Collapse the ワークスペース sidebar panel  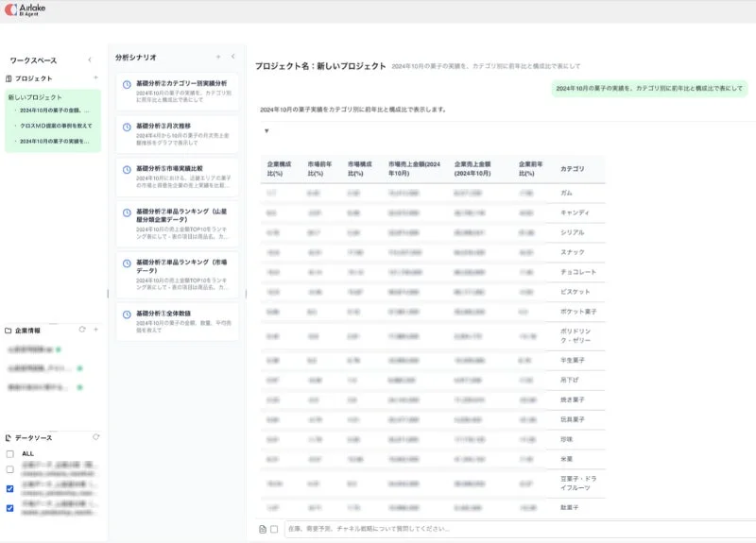pos(90,59)
